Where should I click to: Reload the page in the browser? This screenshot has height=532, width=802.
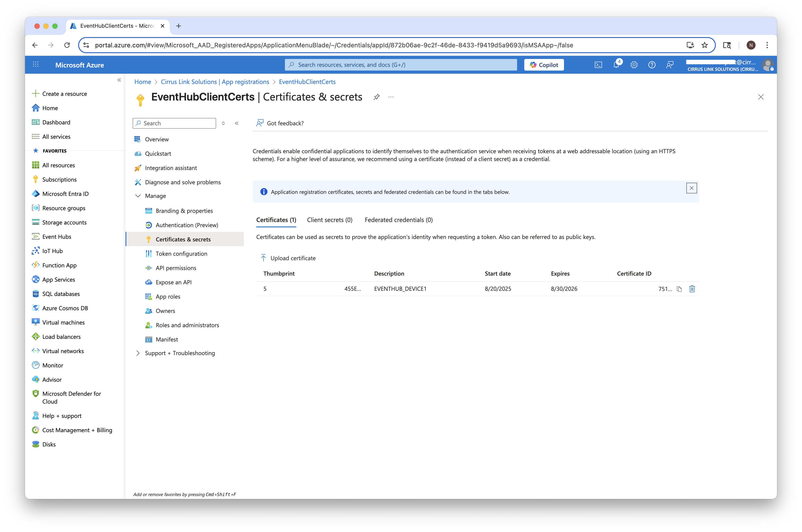67,45
